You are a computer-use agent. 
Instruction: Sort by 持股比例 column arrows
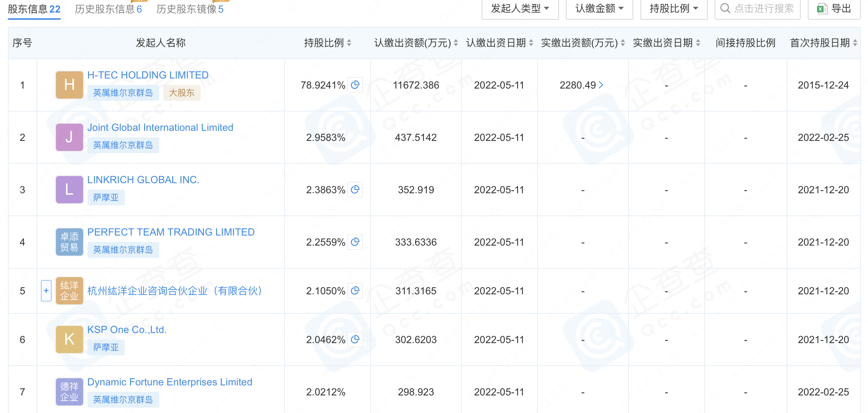point(349,43)
